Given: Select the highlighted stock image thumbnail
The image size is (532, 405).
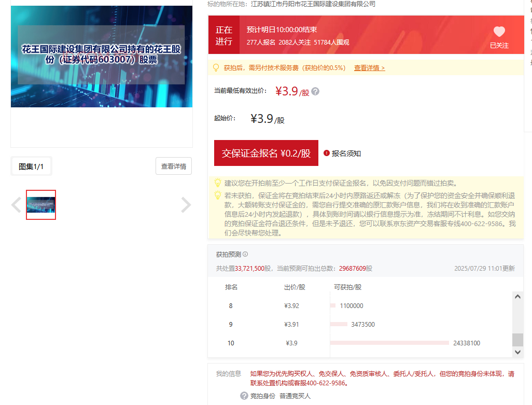Looking at the screenshot, I should (x=41, y=205).
